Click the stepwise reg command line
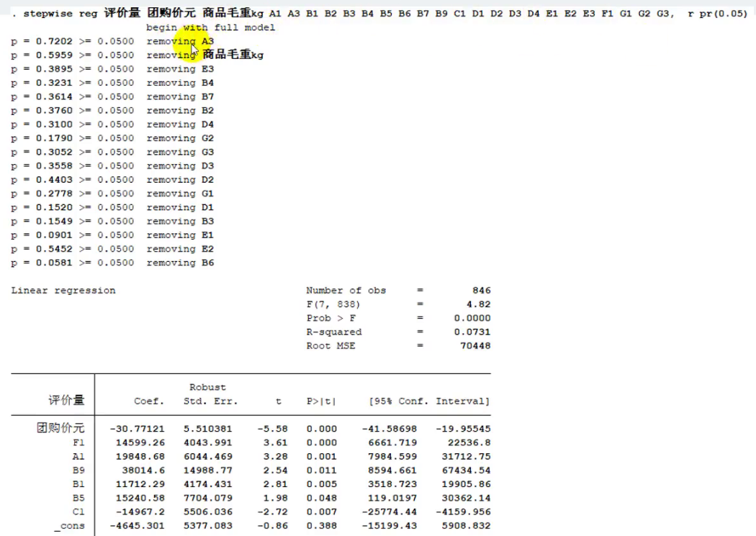This screenshot has width=756, height=536. (379, 14)
